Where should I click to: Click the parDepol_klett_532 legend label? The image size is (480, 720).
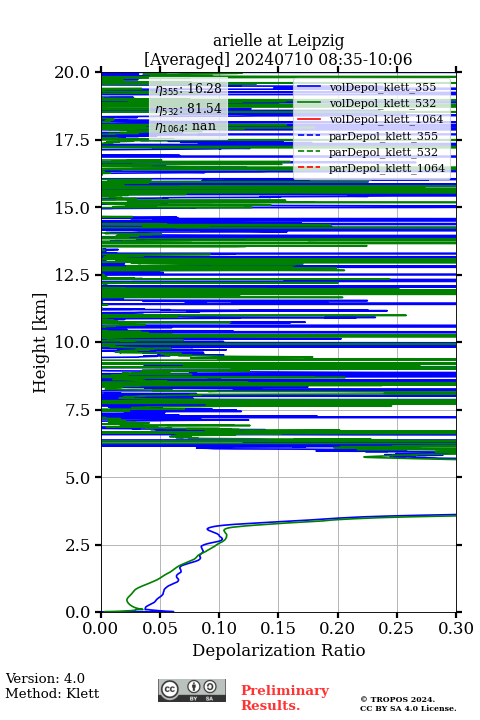pos(383,152)
